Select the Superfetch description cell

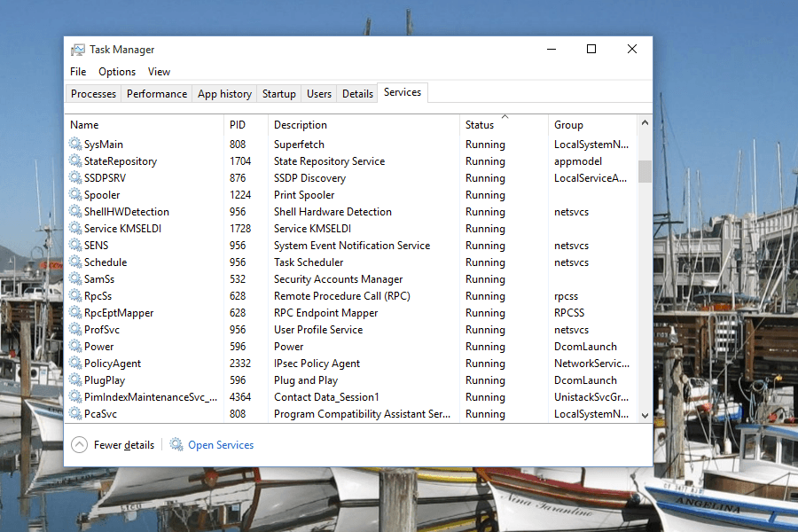tap(300, 145)
